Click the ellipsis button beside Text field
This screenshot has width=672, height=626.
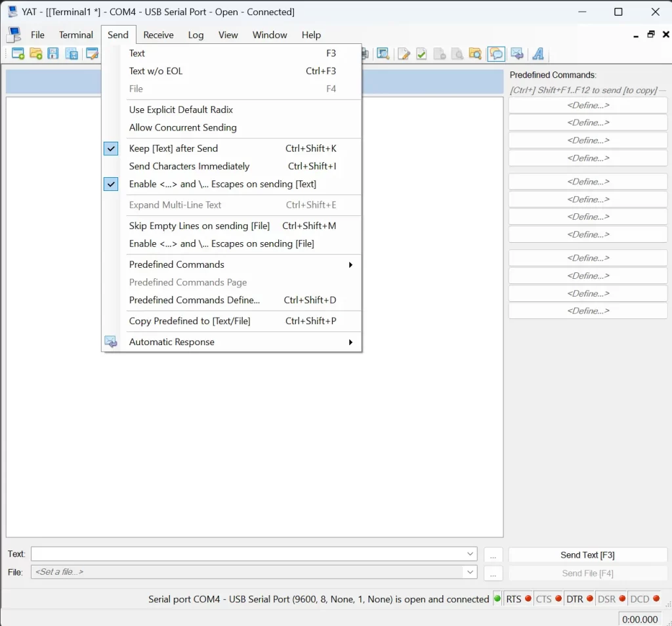[x=493, y=555]
